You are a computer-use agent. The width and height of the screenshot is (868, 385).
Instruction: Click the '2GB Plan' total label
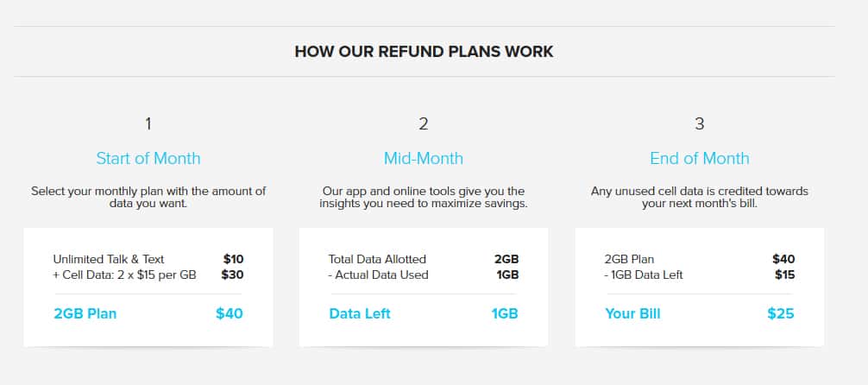pyautogui.click(x=85, y=314)
